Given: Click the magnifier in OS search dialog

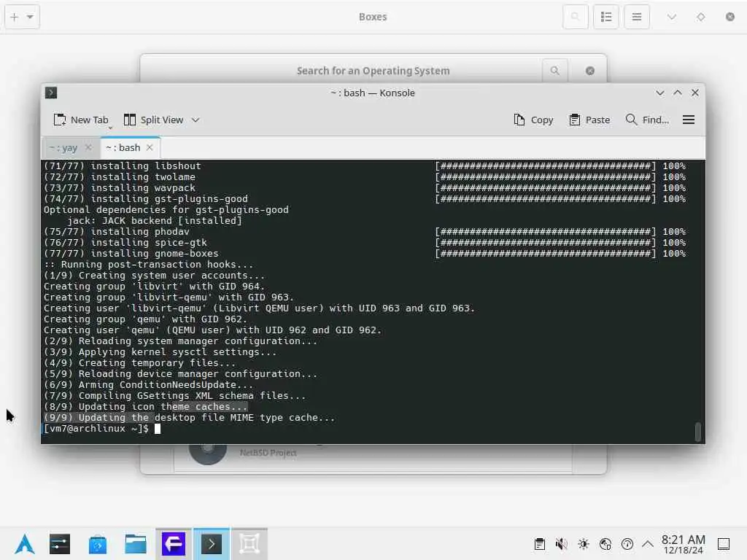Looking at the screenshot, I should click(555, 71).
